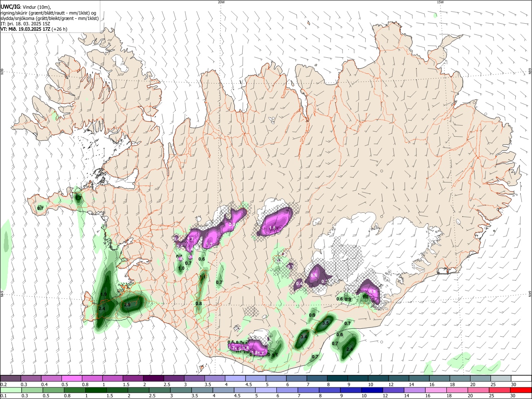532x399 pixels.
Task: Select the '0.2' label in the legend
Action: click(4, 385)
